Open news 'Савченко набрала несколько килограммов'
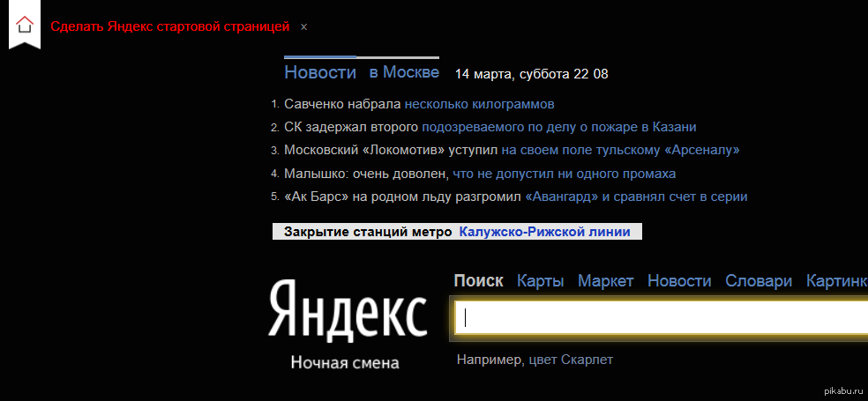 419,104
